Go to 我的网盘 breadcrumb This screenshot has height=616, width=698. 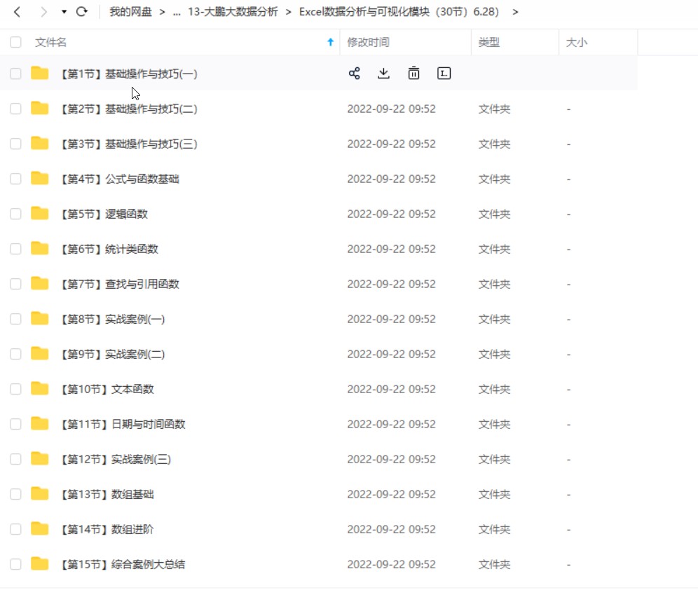[130, 12]
